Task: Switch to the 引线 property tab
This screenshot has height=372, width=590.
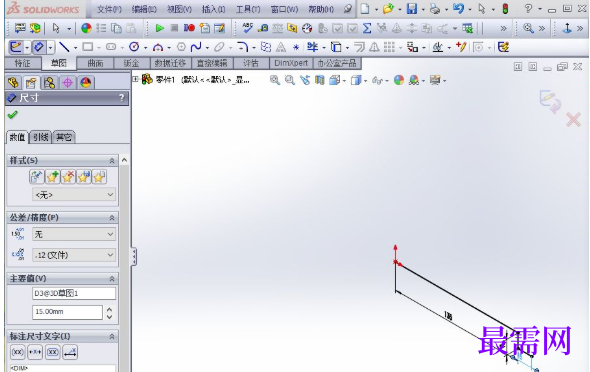Action: pyautogui.click(x=41, y=137)
